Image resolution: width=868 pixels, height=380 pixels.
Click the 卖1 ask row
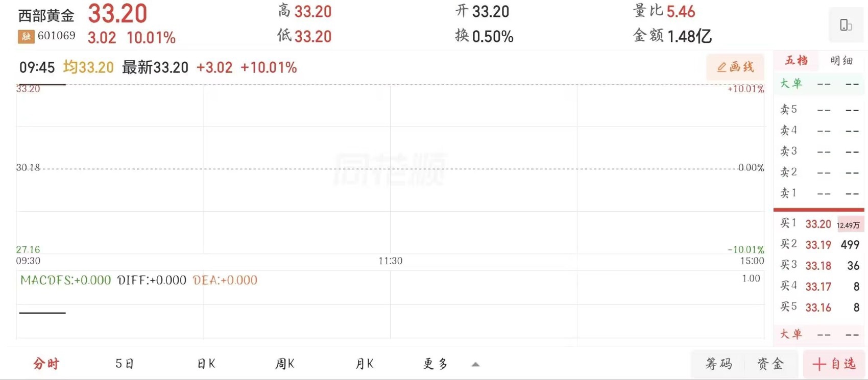pos(818,193)
